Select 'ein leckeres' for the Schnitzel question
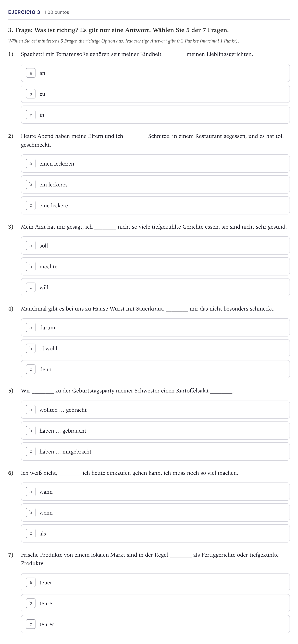This screenshot has height=644, width=298. pos(155,184)
